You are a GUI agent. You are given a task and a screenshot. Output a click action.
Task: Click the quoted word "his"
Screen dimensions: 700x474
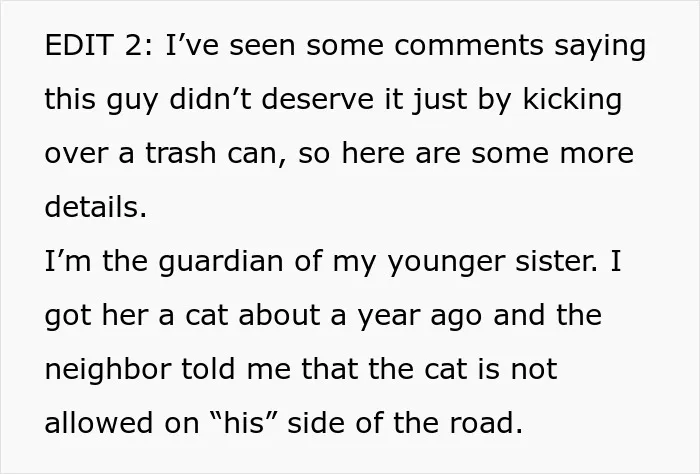click(x=244, y=423)
